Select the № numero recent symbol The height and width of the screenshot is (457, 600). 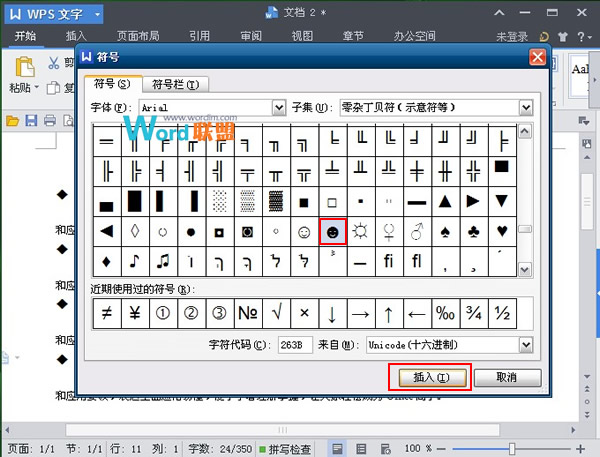point(247,312)
